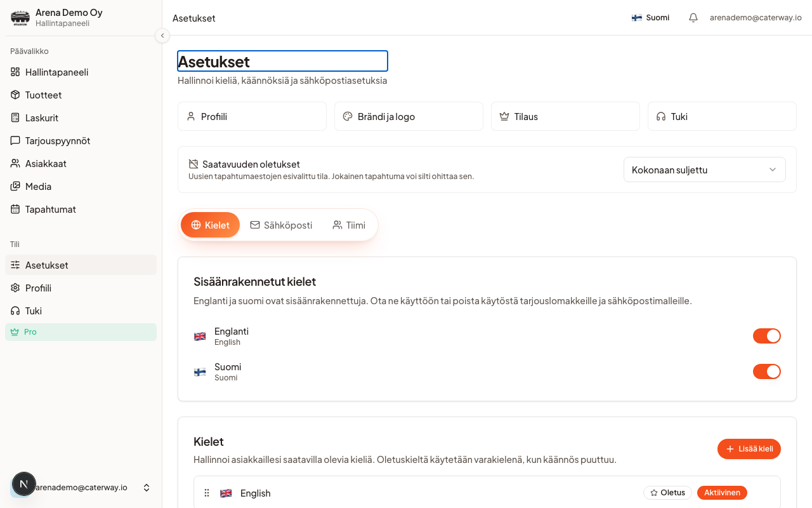Click the Pro crown icon
The image size is (812, 508).
click(15, 332)
